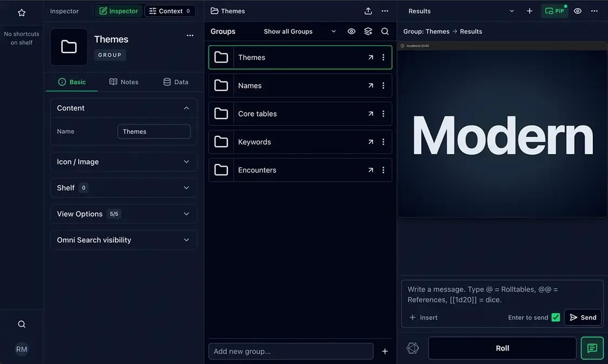Open the Names group arrow icon
The height and width of the screenshot is (364, 608).
371,86
